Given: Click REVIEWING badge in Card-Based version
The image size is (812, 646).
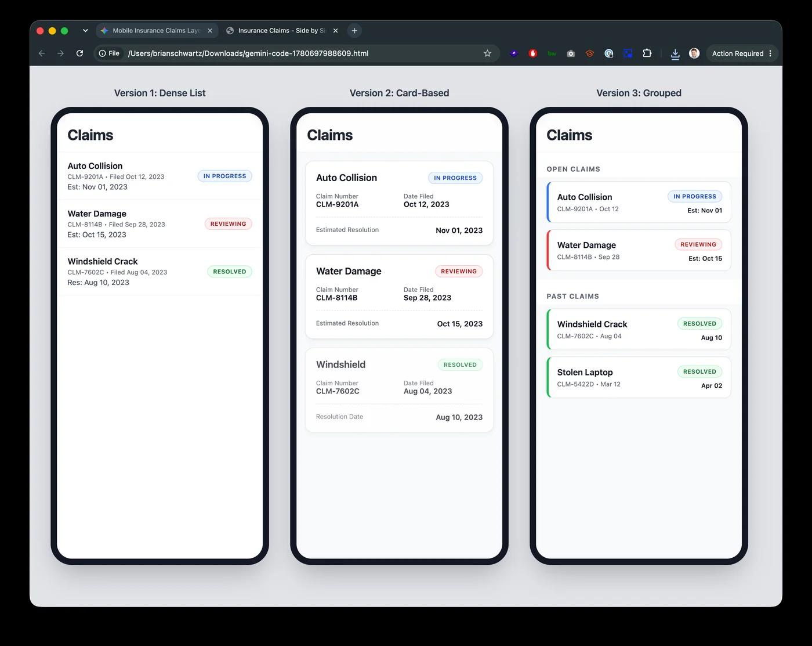Looking at the screenshot, I should coord(459,272).
